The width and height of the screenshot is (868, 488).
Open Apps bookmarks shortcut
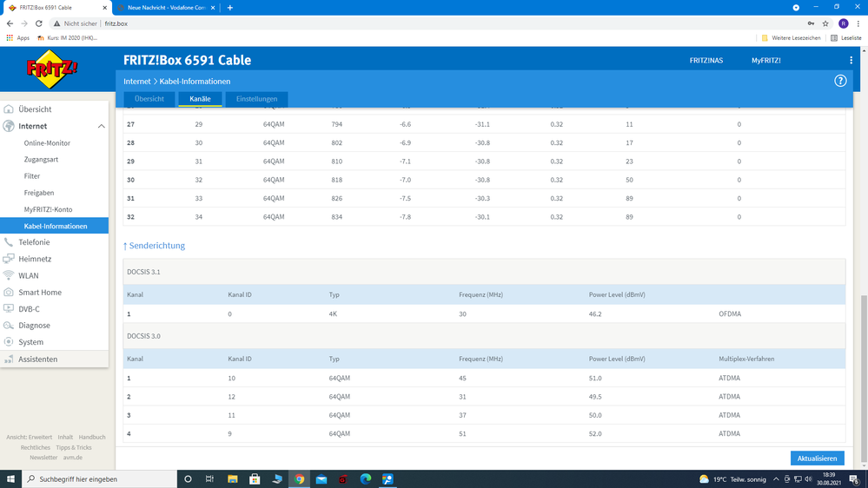click(17, 38)
